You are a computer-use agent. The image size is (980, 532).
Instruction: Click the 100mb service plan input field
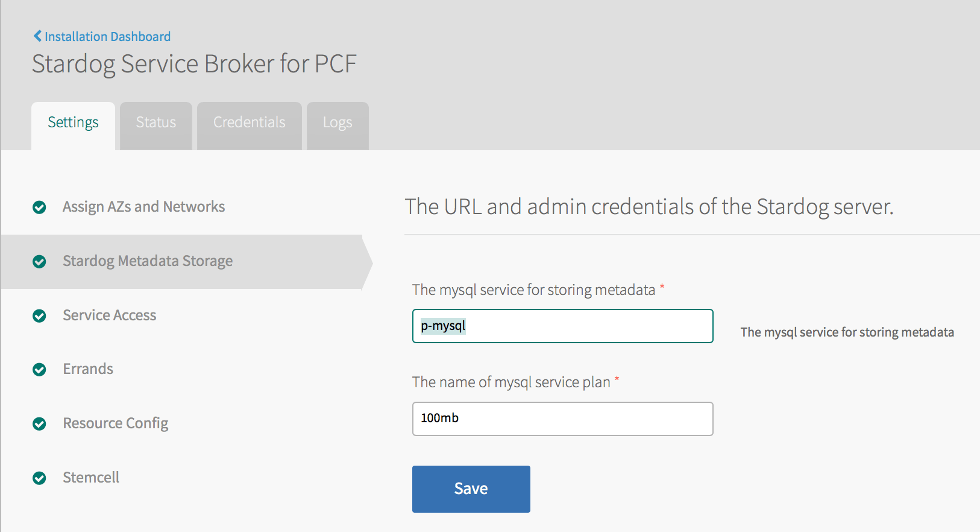[x=562, y=418]
